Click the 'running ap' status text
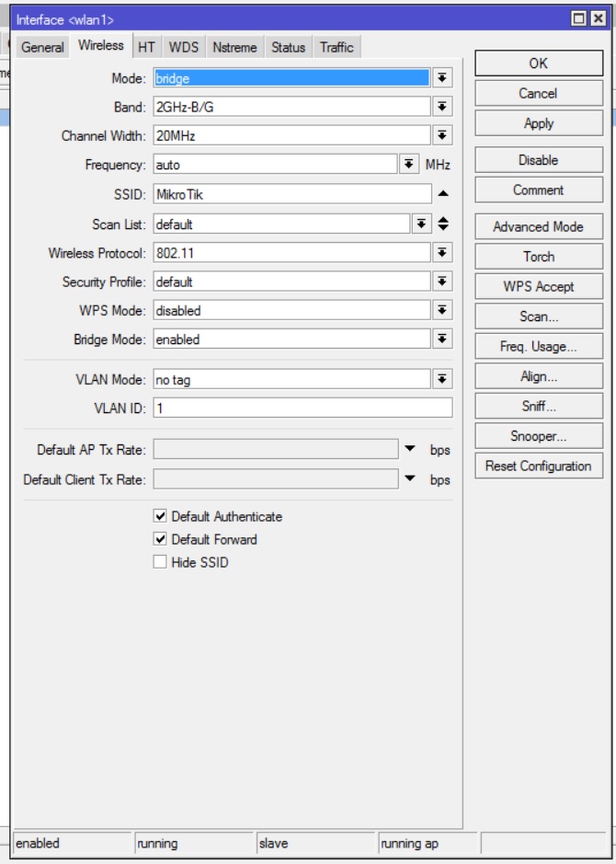616x864 pixels. pos(409,843)
